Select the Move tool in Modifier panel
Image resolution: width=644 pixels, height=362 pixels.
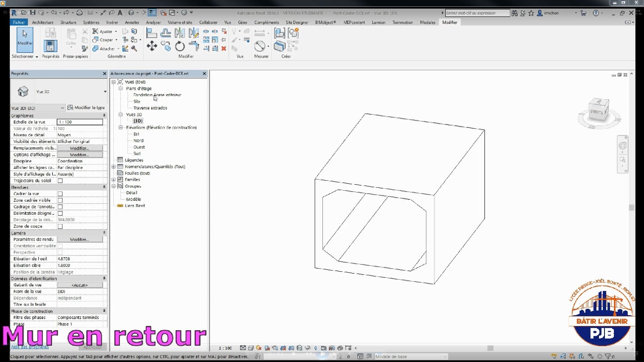tap(152, 46)
